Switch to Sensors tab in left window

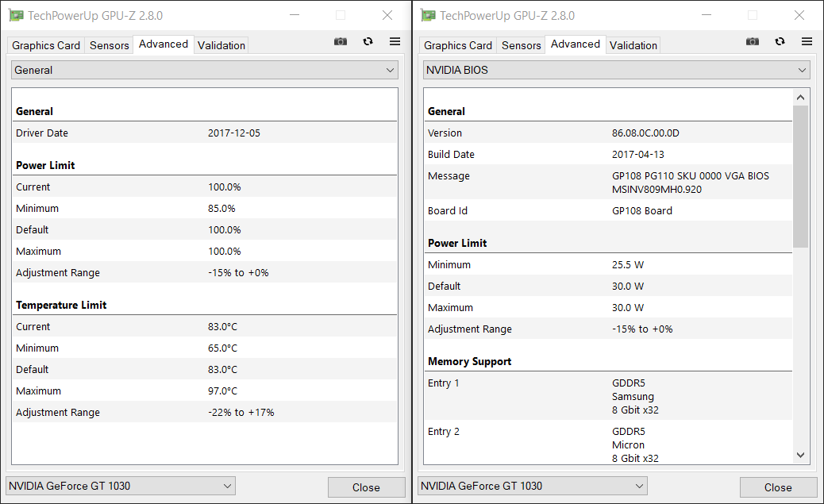point(109,45)
